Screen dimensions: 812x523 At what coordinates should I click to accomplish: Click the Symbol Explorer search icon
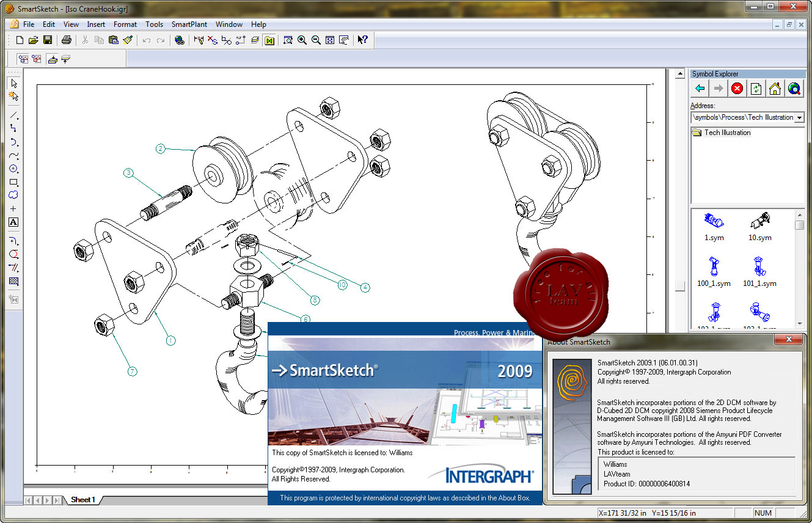(x=794, y=89)
